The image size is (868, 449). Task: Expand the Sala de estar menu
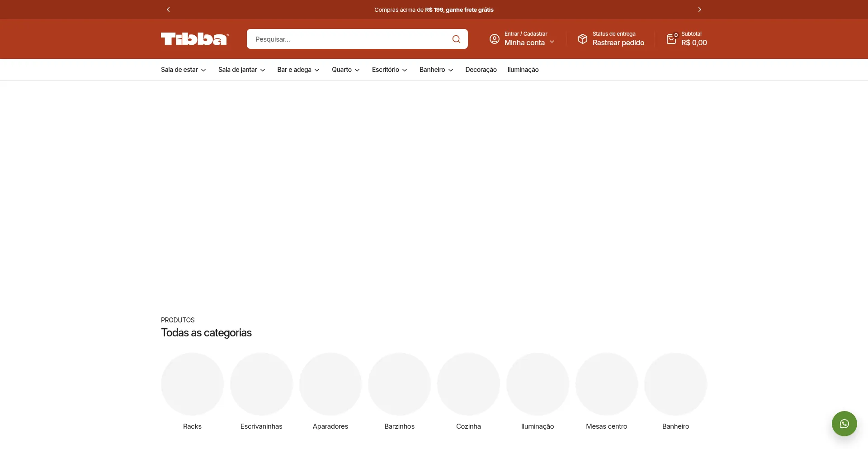point(184,70)
